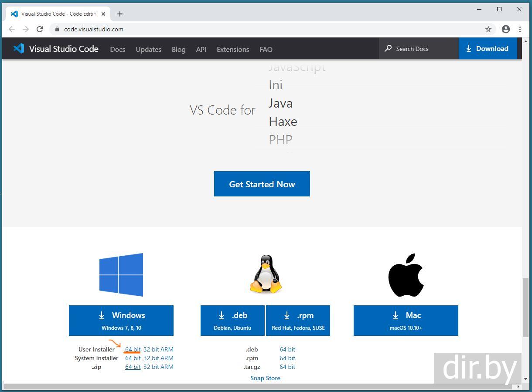Open a new browser tab with plus icon

(x=120, y=14)
